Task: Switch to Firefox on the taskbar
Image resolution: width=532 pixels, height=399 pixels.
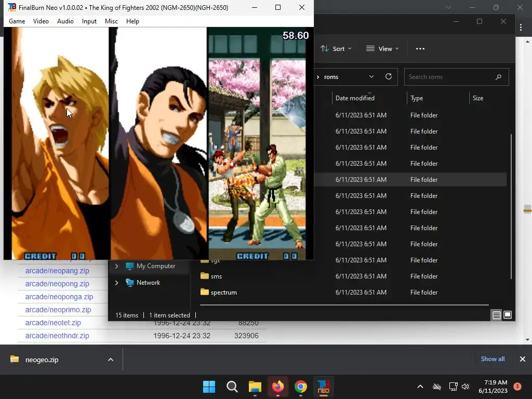Action: [278, 387]
